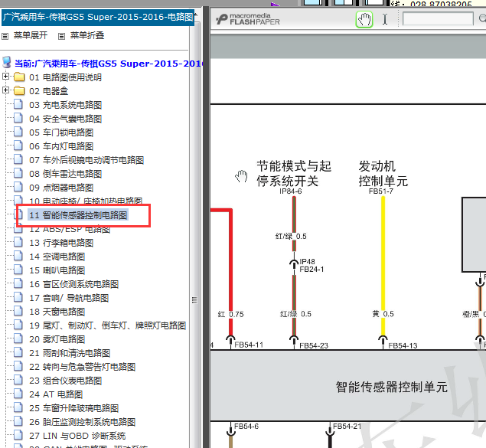Open 26 胎压监测控制系统电路图
The width and height of the screenshot is (486, 448).
point(82,422)
